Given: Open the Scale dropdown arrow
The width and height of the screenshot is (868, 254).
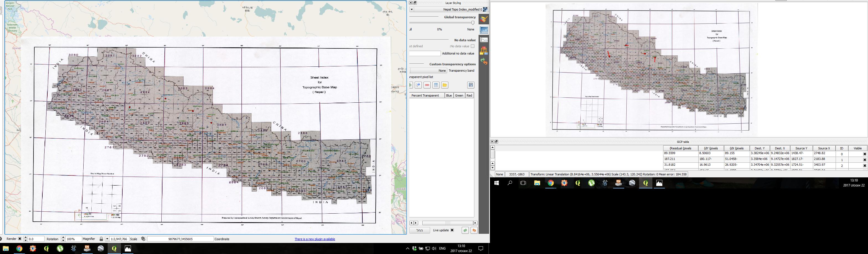Looking at the screenshot, I should pos(107,239).
